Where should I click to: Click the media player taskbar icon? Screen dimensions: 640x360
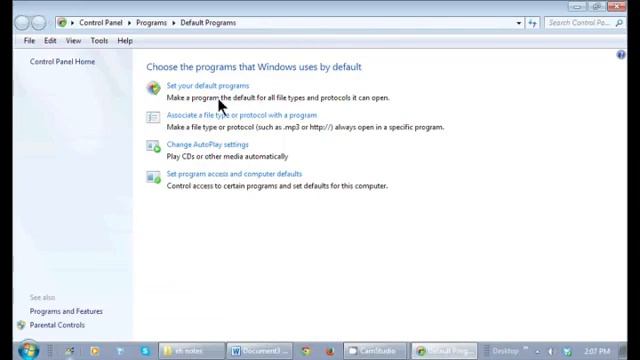95,351
